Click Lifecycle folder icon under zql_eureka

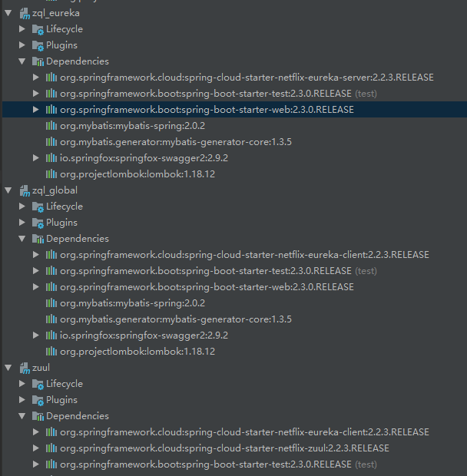click(38, 29)
